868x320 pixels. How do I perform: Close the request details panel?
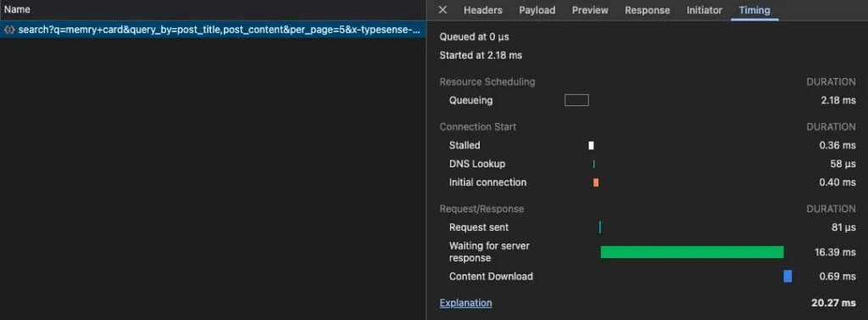pyautogui.click(x=442, y=10)
